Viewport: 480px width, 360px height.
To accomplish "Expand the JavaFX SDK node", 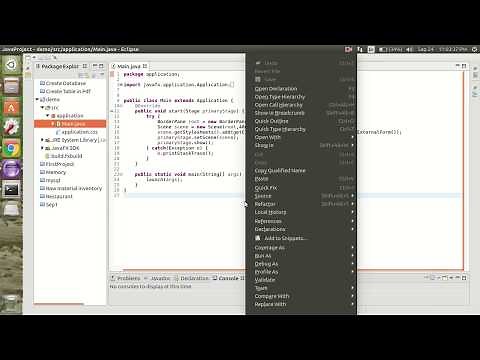I will pos(42,148).
